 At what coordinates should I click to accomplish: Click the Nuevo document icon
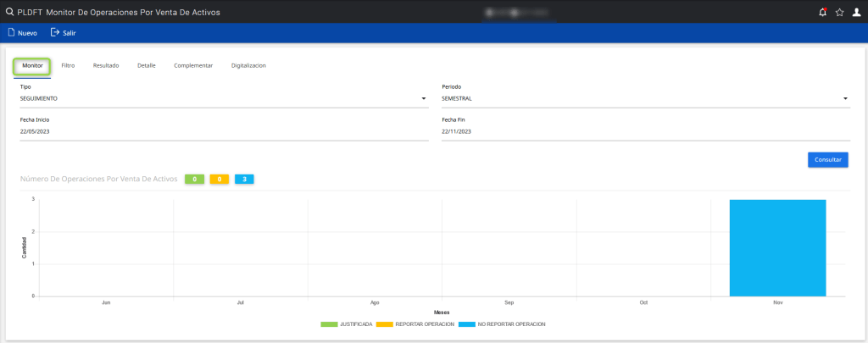(x=12, y=33)
